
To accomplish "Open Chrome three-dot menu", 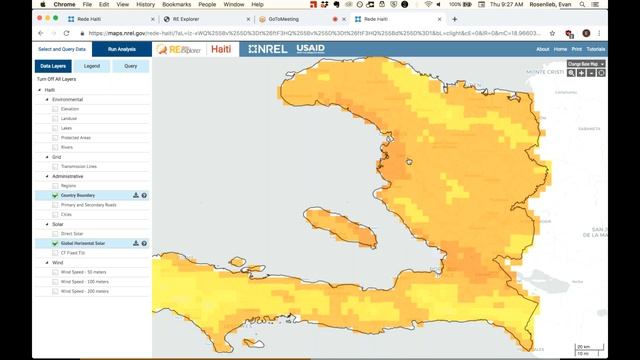I will pos(599,33).
